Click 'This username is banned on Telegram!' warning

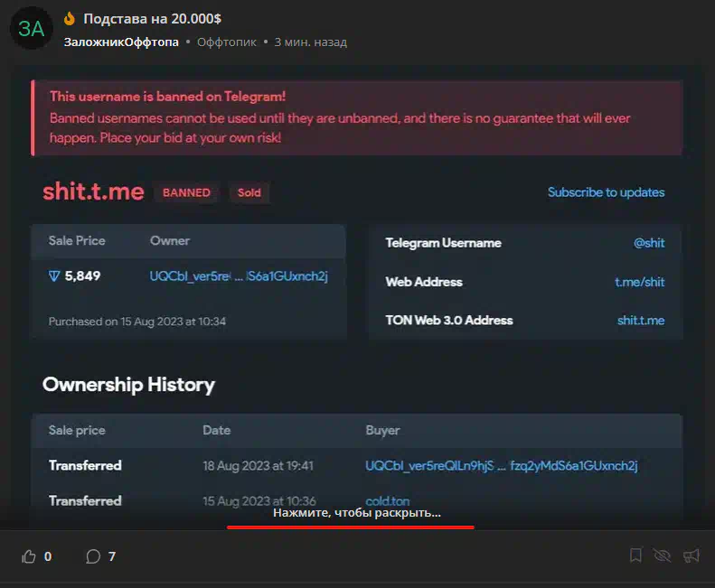pos(167,97)
